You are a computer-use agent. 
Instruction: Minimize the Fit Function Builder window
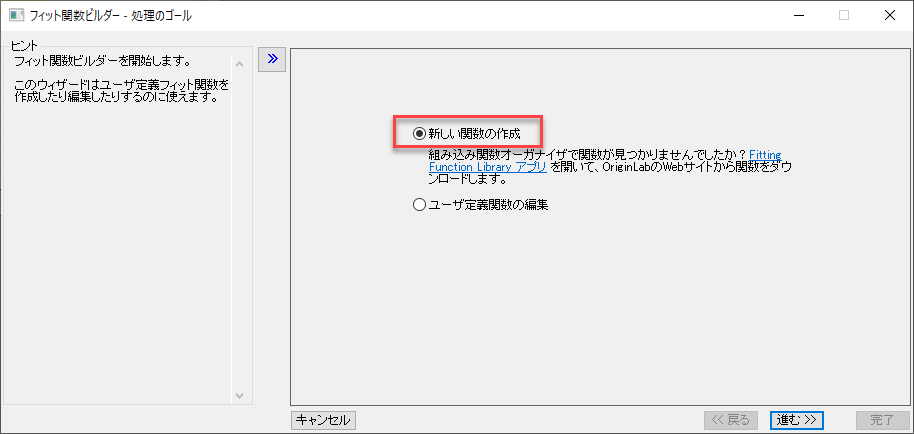[x=797, y=16]
